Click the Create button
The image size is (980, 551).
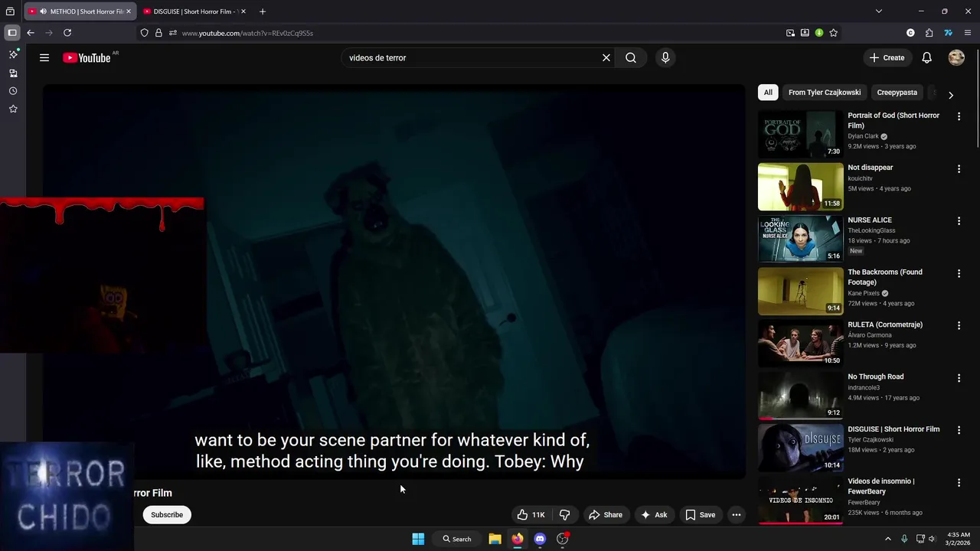(887, 57)
